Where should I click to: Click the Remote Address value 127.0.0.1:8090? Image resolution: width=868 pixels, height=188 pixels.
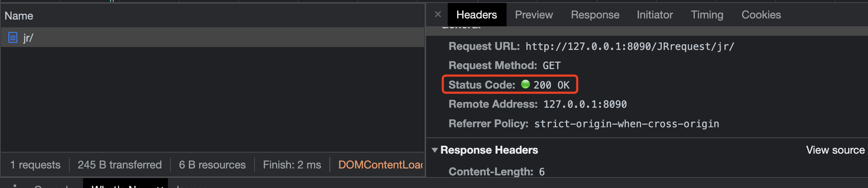coord(585,104)
